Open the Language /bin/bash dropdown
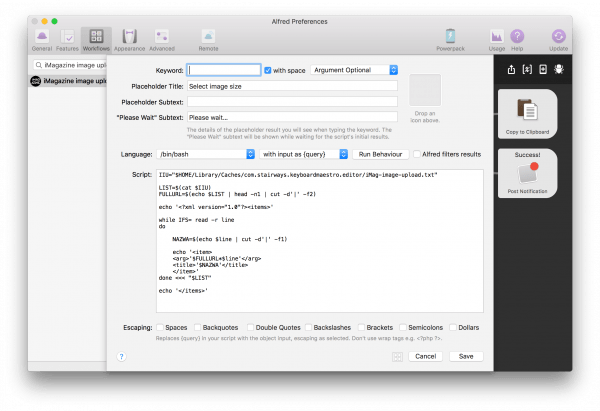Screen dimensions: 600x411 click(205, 154)
